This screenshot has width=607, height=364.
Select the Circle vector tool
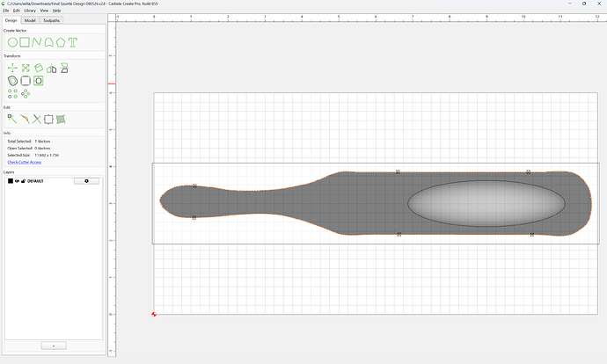tap(12, 42)
